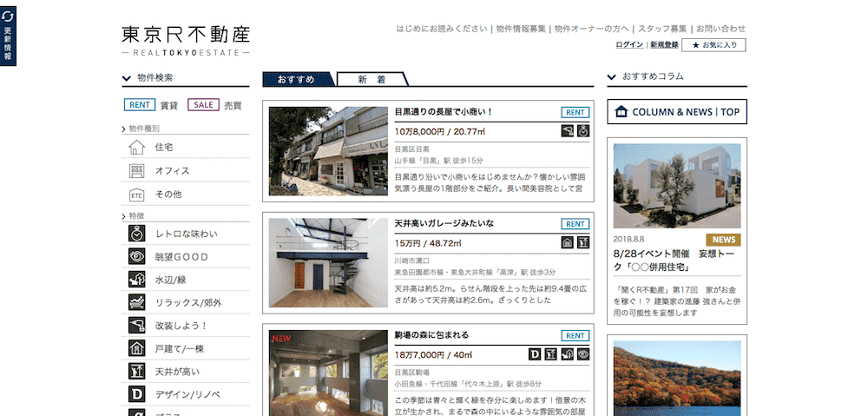Switch to the 新着 tab
This screenshot has width=868, height=416.
372,80
